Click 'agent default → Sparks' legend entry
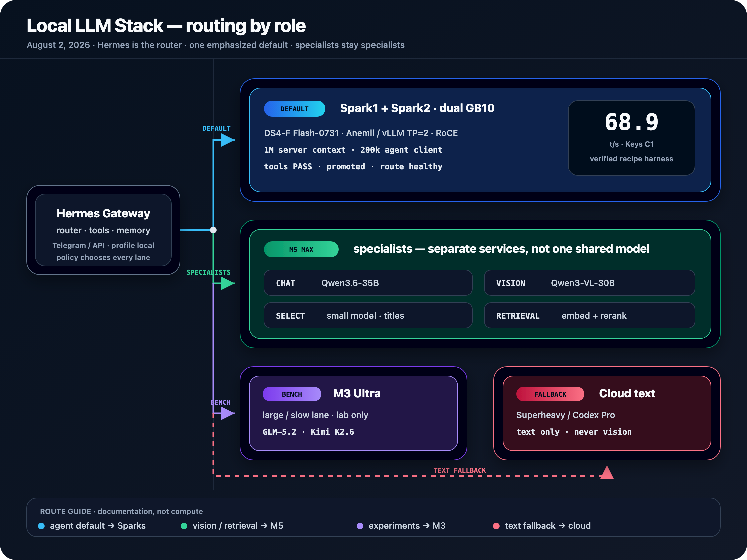Image resolution: width=747 pixels, height=560 pixels. [x=98, y=526]
